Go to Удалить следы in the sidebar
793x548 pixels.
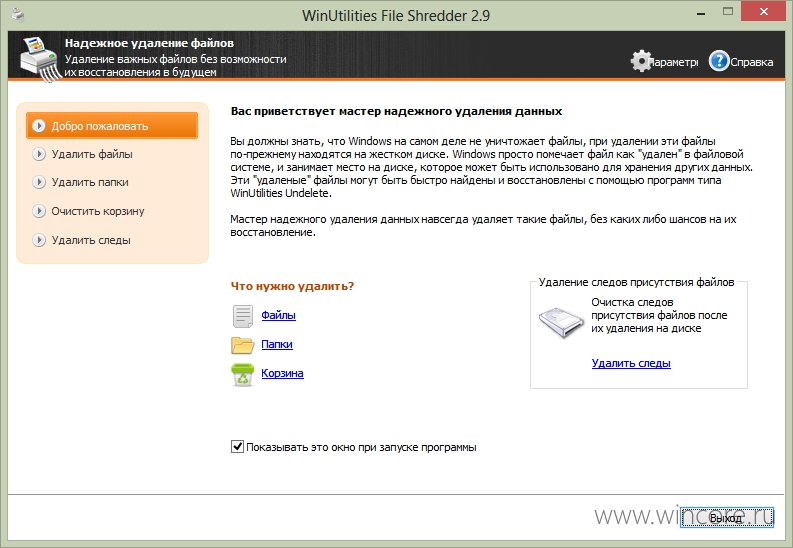91,240
